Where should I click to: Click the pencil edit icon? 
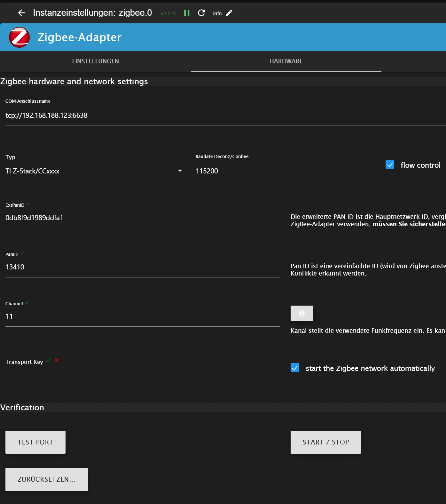[x=229, y=13]
